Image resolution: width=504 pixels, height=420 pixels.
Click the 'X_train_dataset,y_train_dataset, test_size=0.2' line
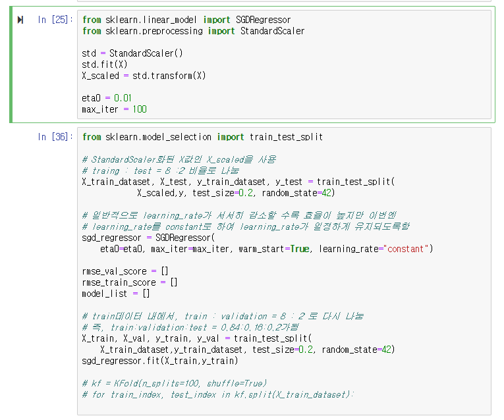(247, 350)
